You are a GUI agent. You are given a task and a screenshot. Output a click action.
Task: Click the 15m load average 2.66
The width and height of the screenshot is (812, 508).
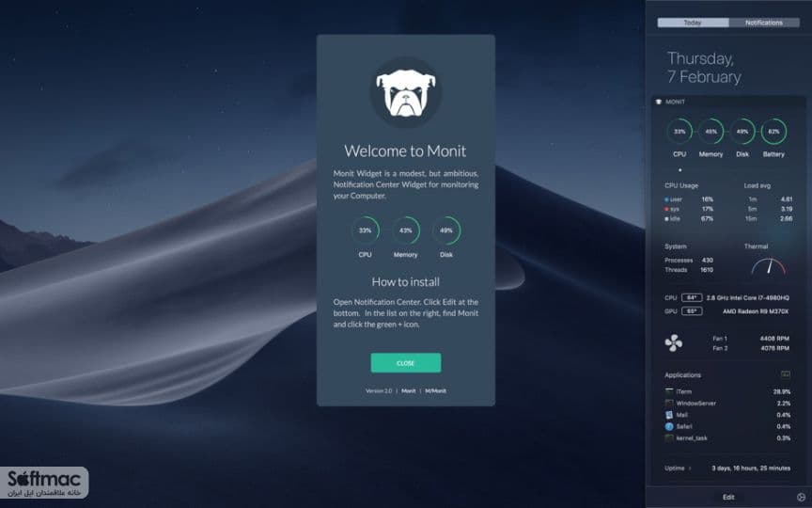tap(787, 219)
